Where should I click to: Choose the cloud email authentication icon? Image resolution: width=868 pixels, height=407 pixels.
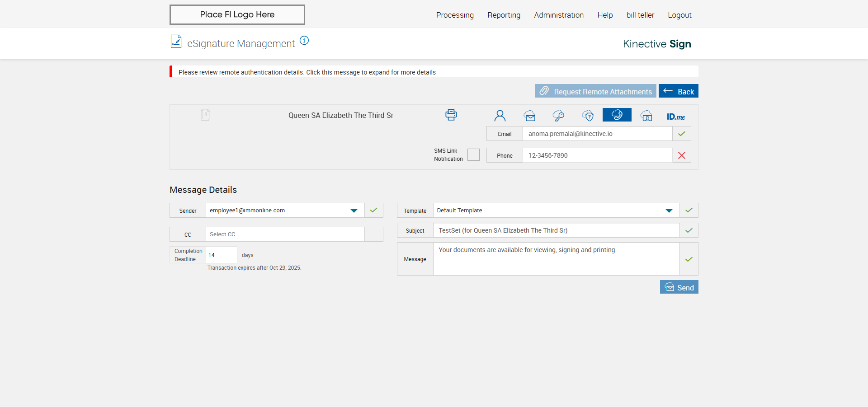pos(529,116)
